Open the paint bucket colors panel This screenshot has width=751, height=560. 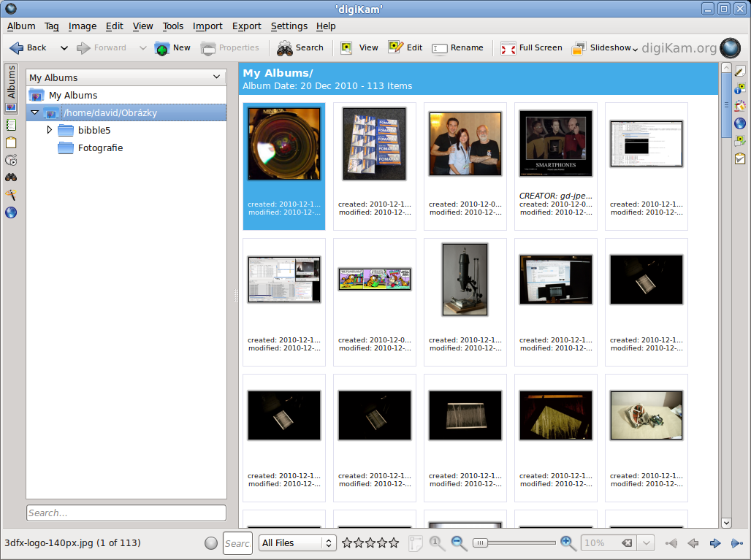740,106
